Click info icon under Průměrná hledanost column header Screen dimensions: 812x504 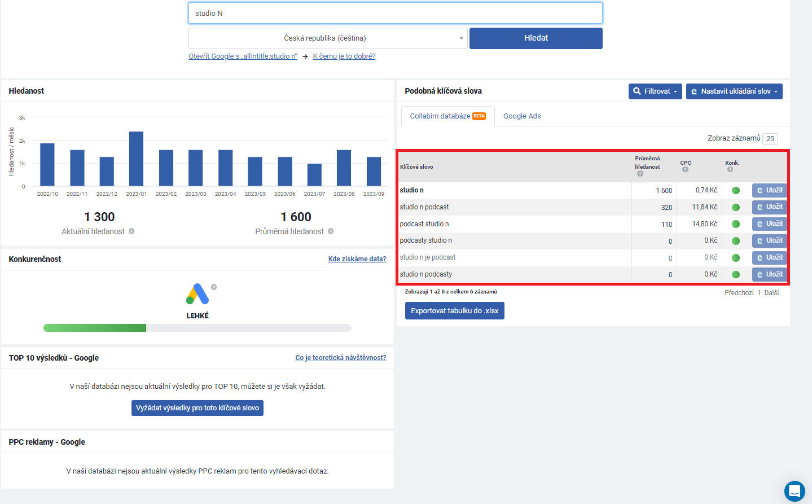click(640, 174)
